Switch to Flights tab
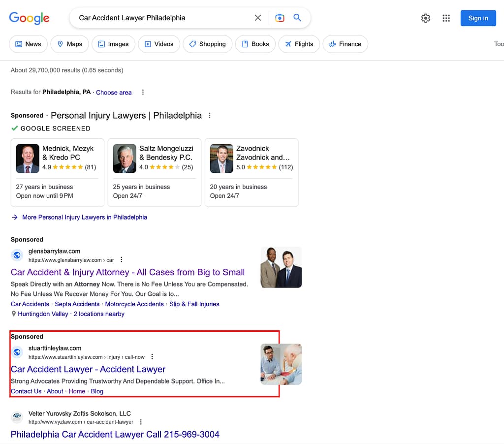The width and height of the screenshot is (504, 444). coord(299,44)
